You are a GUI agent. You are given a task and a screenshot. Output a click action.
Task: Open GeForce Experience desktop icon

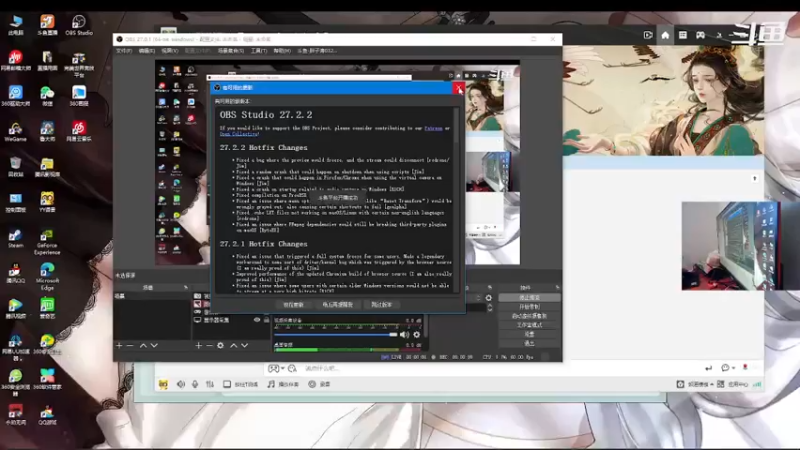(47, 242)
